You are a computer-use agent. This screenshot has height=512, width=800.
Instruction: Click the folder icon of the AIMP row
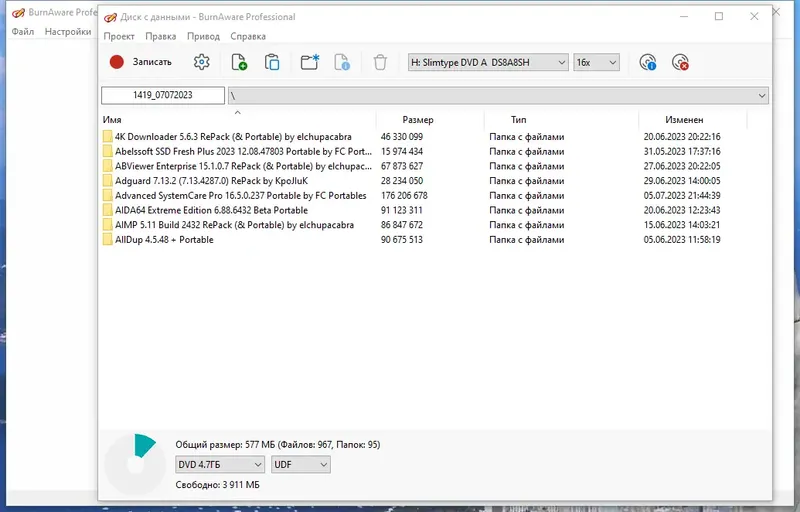[107, 225]
